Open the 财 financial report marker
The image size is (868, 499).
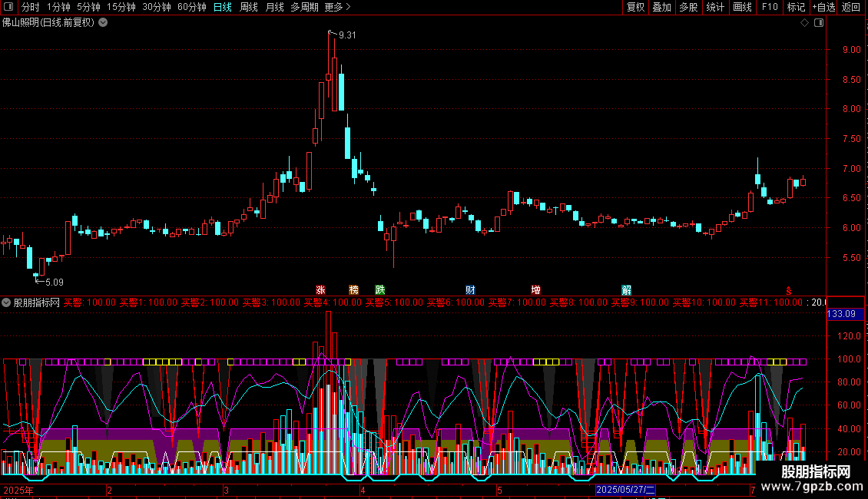click(470, 290)
